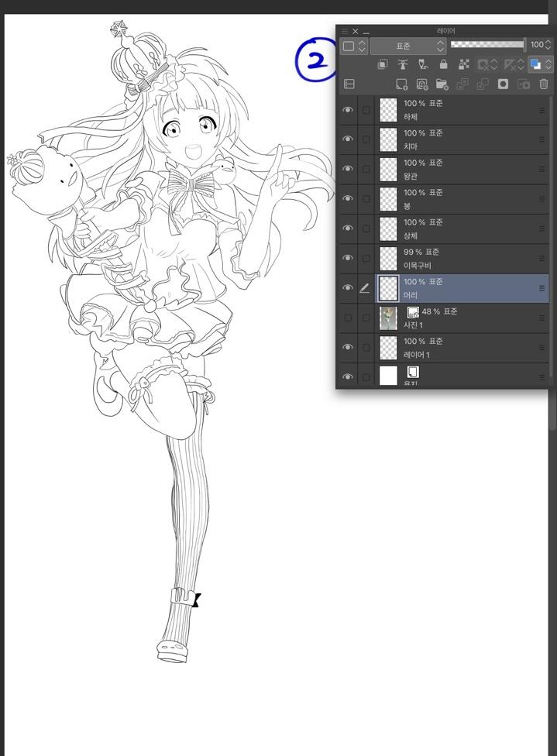
Task: Click apply mask to layer icon
Action: [x=523, y=84]
